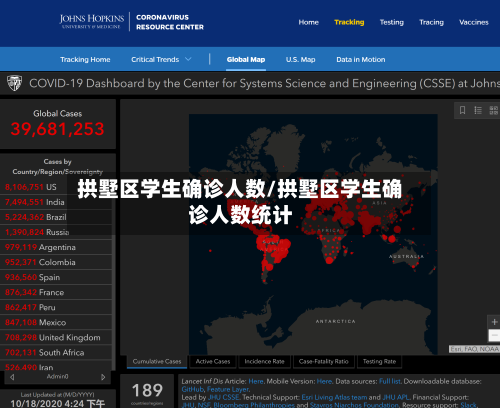Image resolution: width=500 pixels, height=408 pixels.
Task: Select the Active Cases tab
Action: tap(213, 361)
